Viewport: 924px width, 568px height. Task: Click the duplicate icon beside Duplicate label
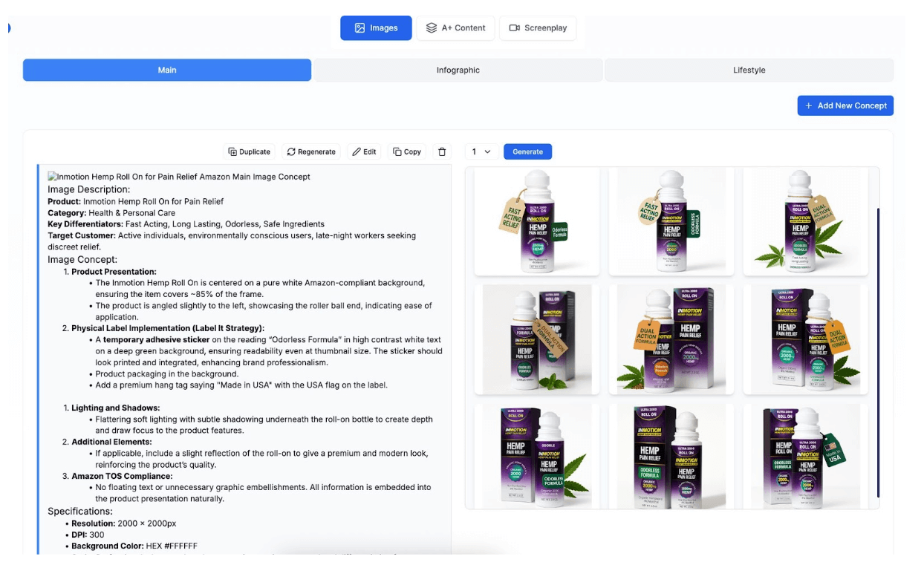click(232, 151)
